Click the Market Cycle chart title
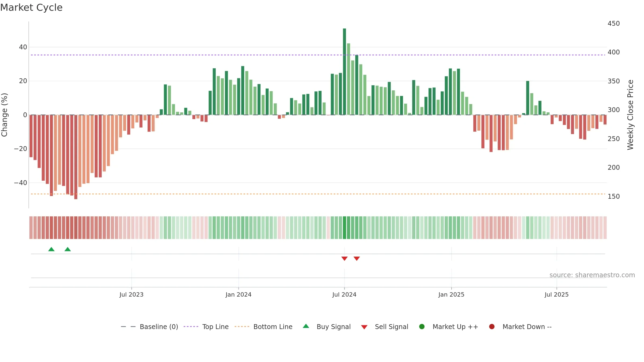The width and height of the screenshot is (644, 362). point(31,8)
